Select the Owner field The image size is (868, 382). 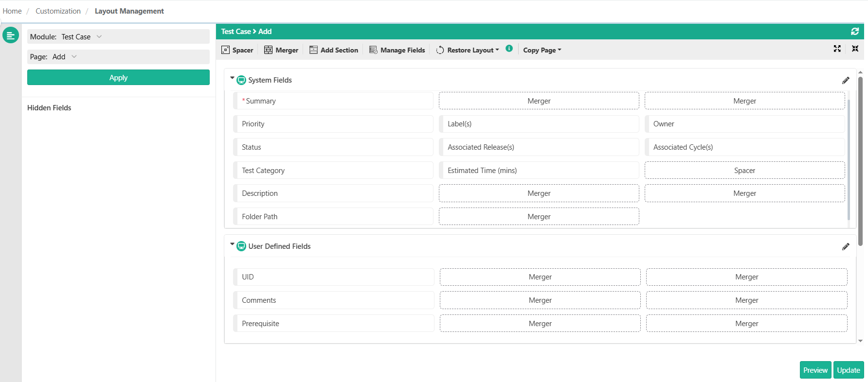tap(745, 124)
